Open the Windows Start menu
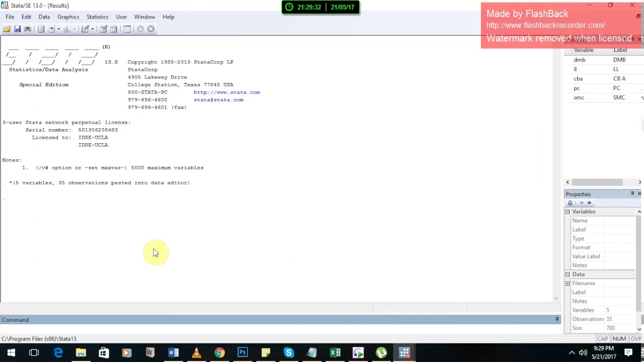 pyautogui.click(x=11, y=352)
